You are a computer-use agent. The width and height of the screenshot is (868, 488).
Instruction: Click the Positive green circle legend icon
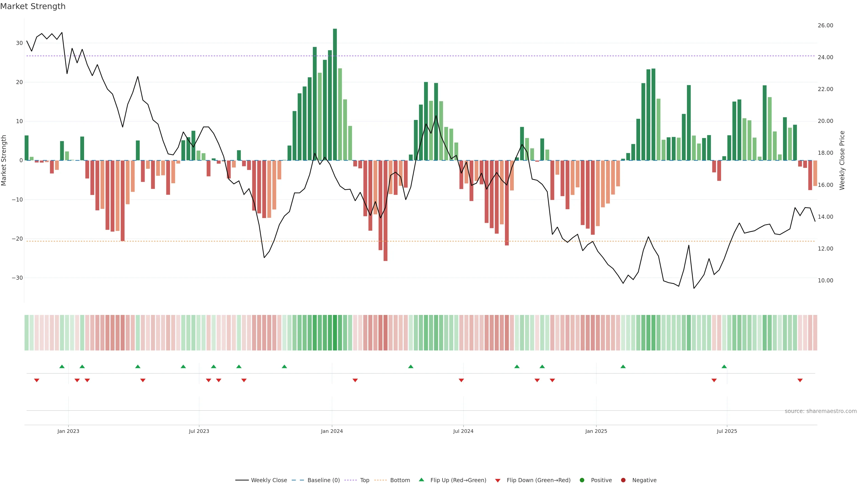point(582,480)
